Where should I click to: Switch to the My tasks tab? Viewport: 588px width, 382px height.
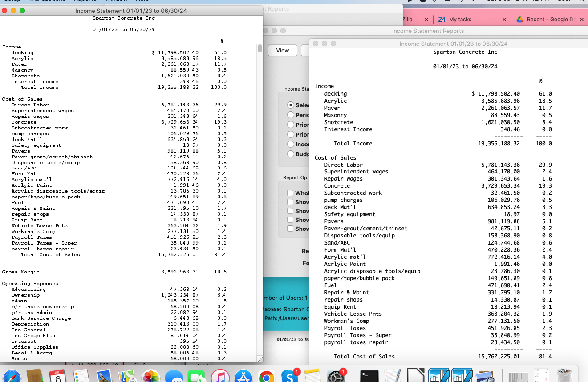460,20
